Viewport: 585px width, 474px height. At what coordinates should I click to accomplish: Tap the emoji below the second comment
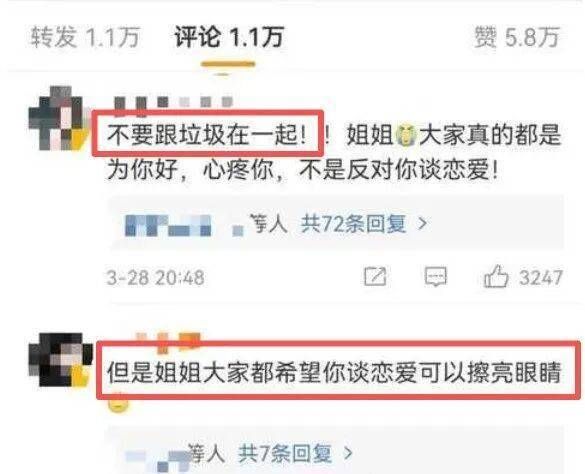pos(118,404)
